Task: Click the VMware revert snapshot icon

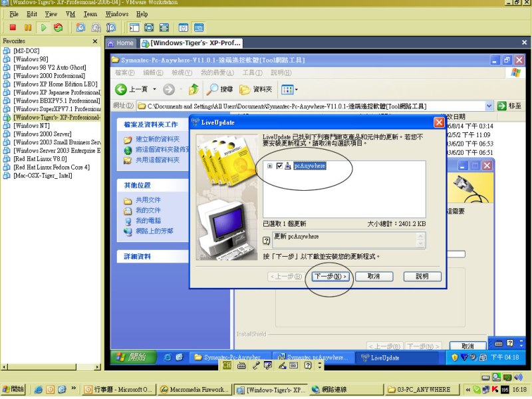Action: click(x=96, y=27)
